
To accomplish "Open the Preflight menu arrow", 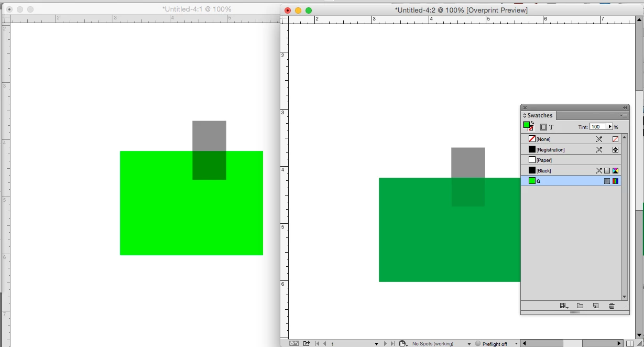I will point(516,343).
